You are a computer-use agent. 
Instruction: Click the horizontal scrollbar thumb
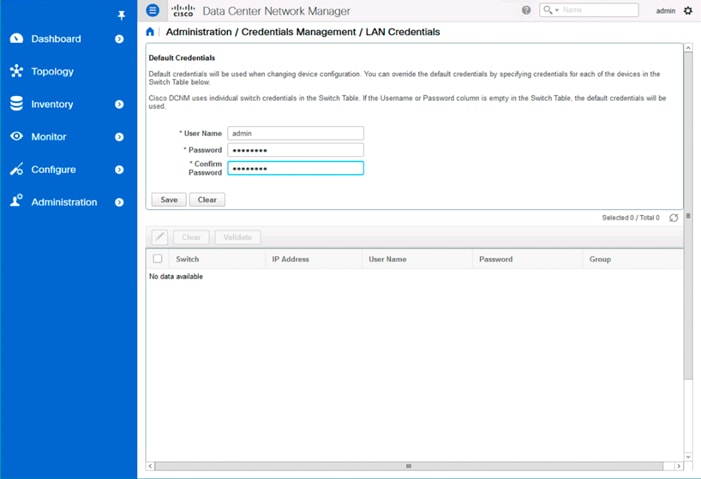[x=409, y=466]
